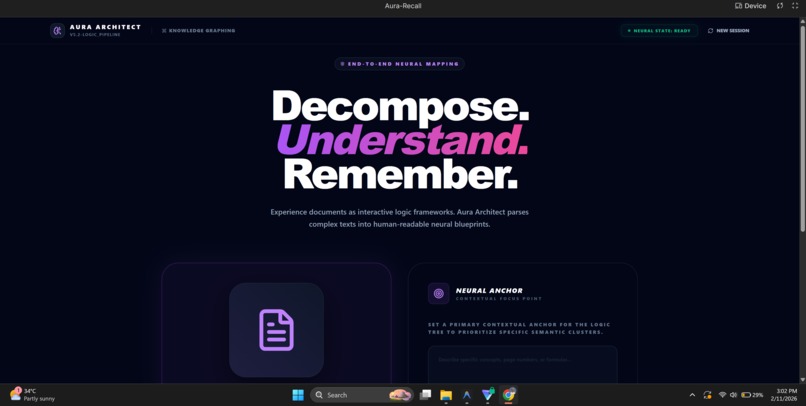Click the "Remember." headline word
Screen dimensions: 806x406
[400, 174]
